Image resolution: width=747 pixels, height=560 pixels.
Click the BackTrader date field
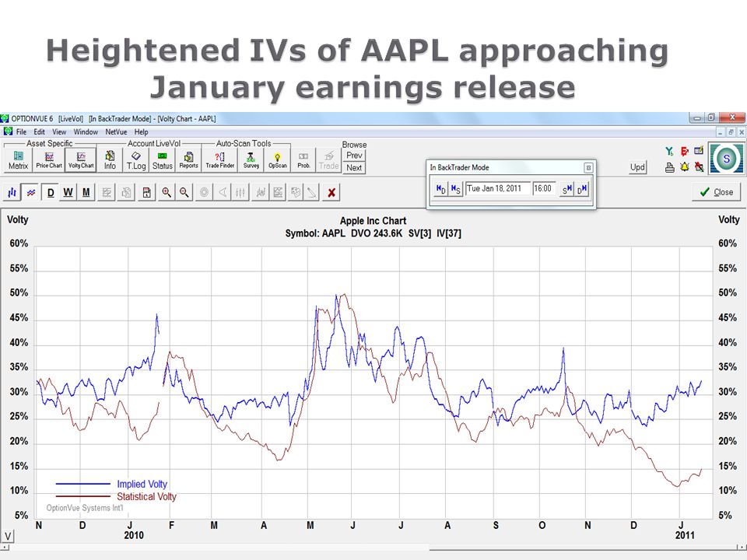tap(497, 188)
